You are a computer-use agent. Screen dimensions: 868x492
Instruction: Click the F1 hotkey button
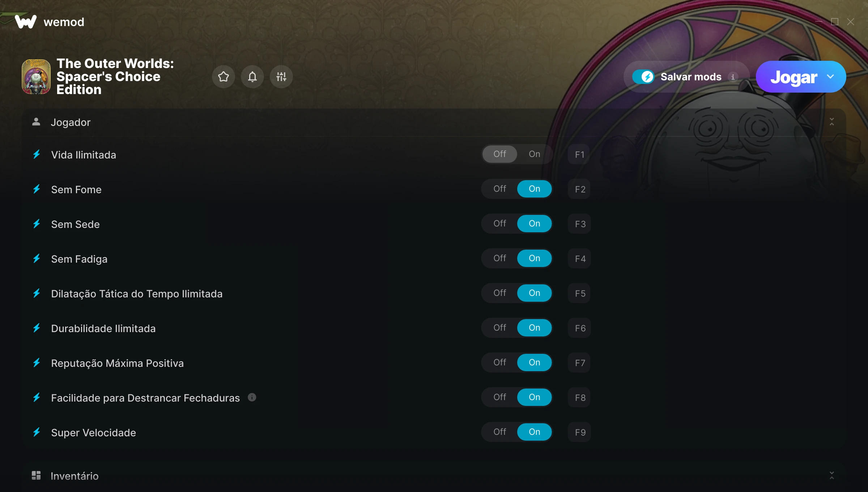pos(579,154)
